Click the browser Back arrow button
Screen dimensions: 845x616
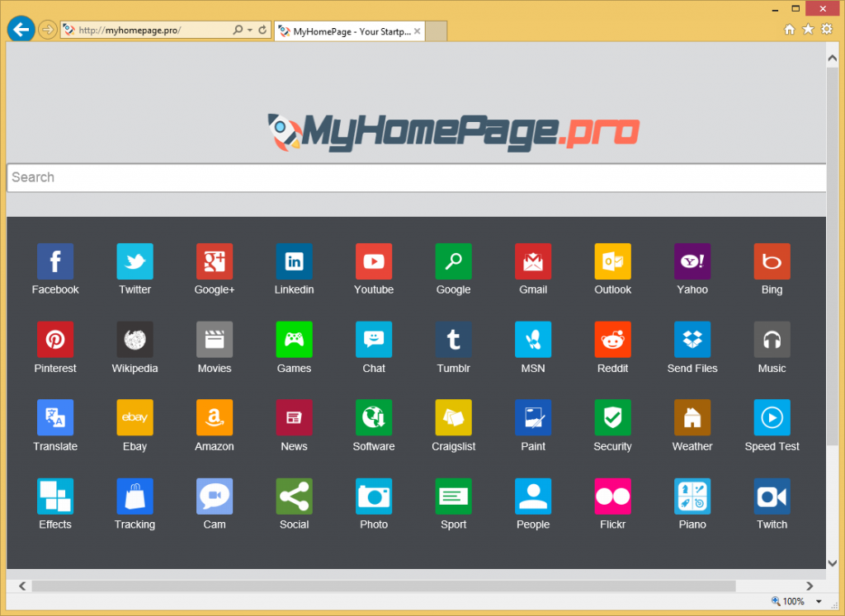(20, 30)
